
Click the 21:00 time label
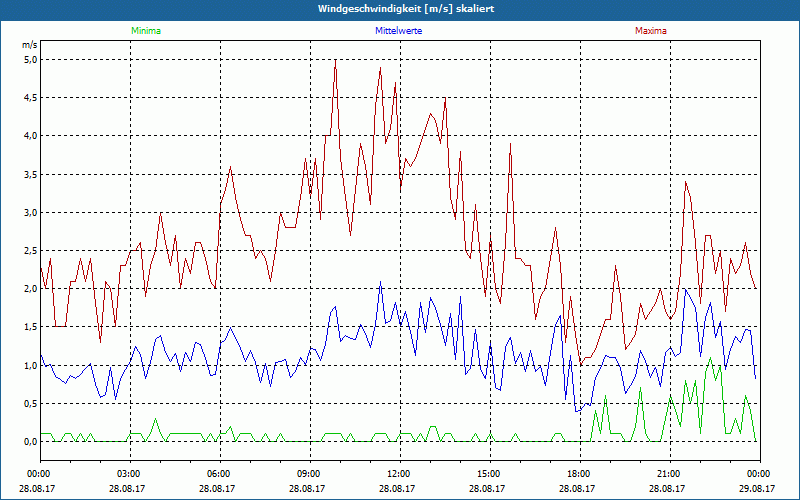pos(670,474)
